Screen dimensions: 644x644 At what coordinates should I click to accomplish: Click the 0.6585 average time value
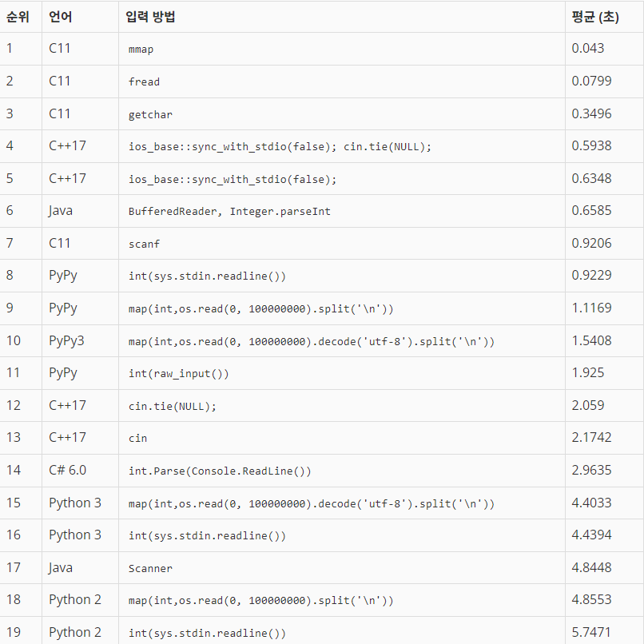[591, 210]
